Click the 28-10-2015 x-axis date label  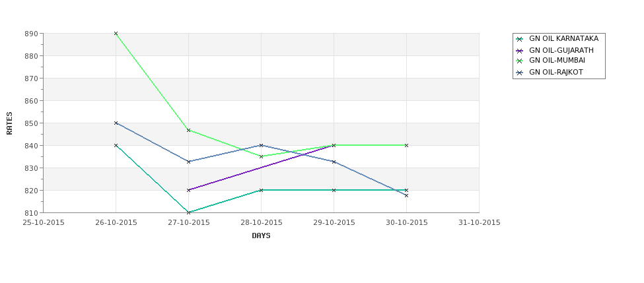261,223
